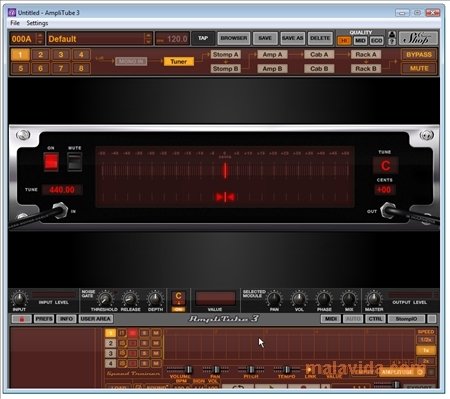Image resolution: width=450 pixels, height=399 pixels.
Task: Click the user account icon near Shop
Action: click(392, 35)
